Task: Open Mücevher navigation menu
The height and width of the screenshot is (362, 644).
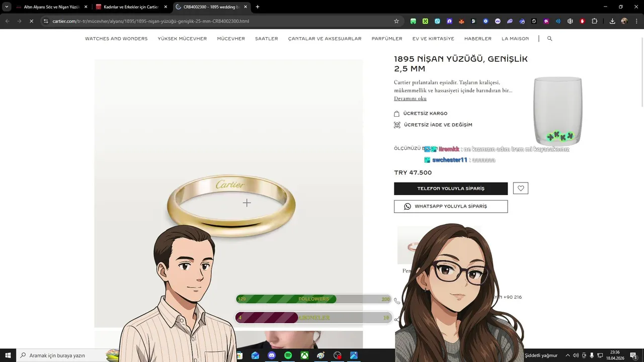Action: 231,39
